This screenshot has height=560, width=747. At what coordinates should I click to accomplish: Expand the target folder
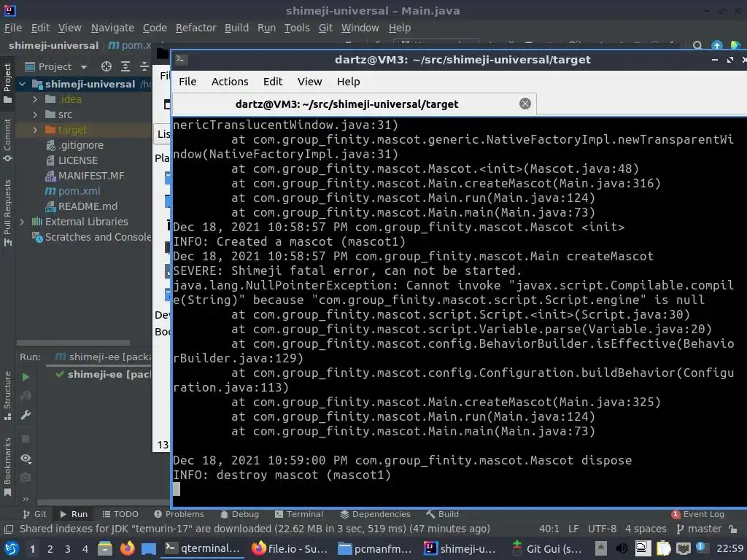click(x=35, y=130)
